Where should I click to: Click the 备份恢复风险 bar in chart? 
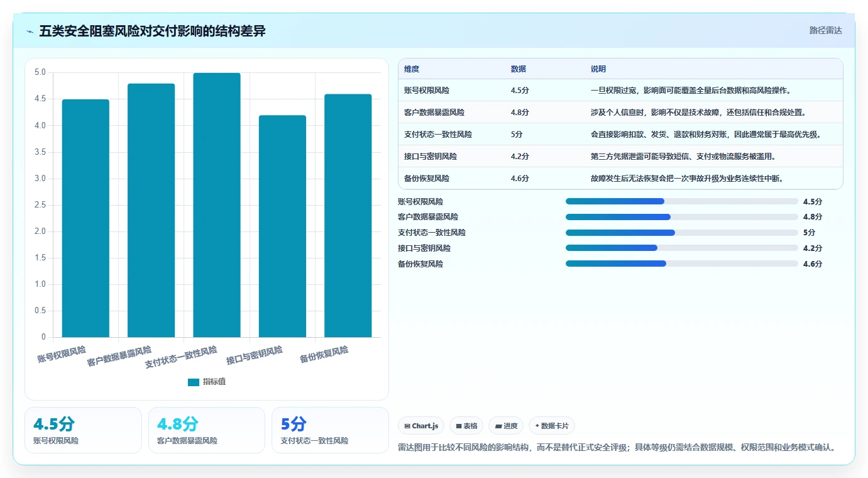coord(348,216)
